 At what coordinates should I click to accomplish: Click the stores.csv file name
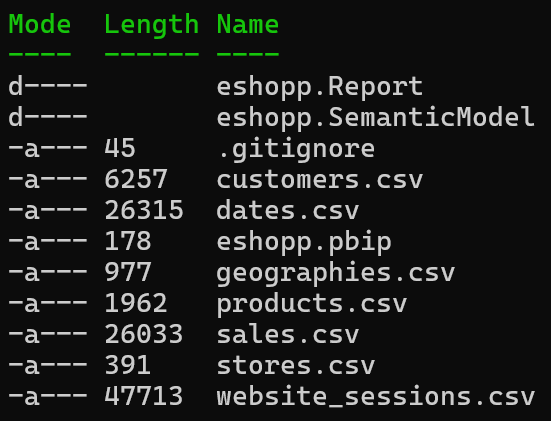296,365
